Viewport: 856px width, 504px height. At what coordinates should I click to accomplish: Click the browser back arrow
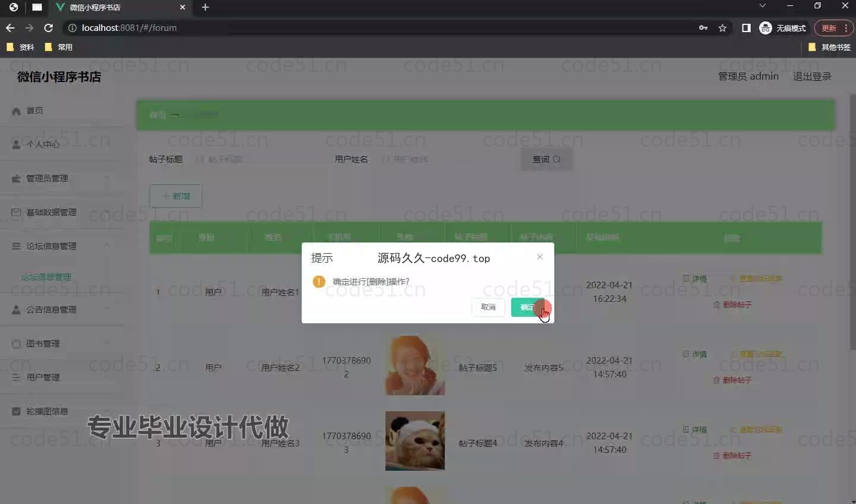(x=10, y=28)
